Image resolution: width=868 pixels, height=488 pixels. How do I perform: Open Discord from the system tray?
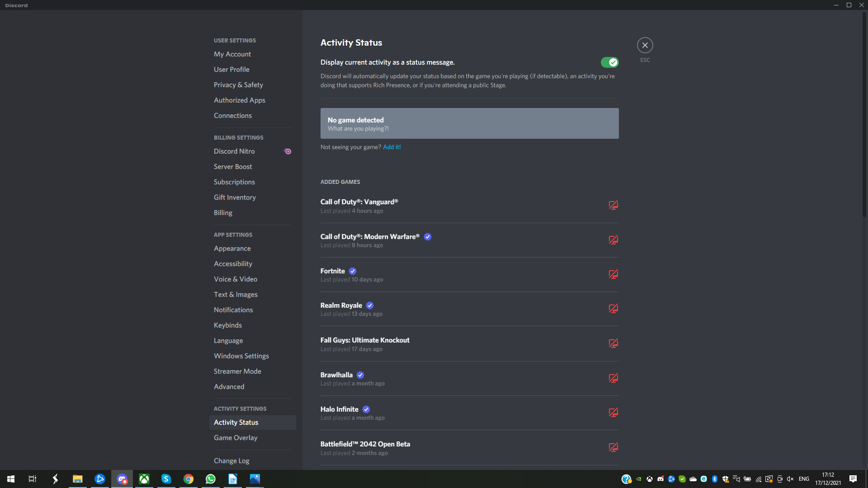660,479
